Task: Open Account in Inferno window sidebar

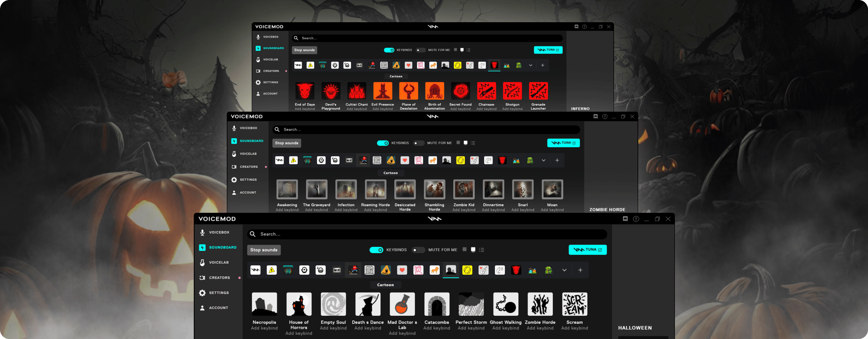Action: click(267, 94)
